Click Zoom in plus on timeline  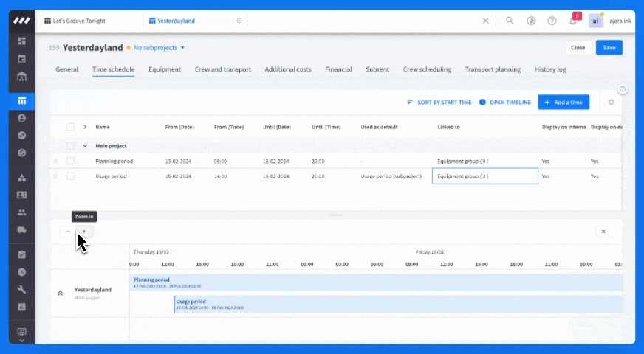pyautogui.click(x=84, y=232)
